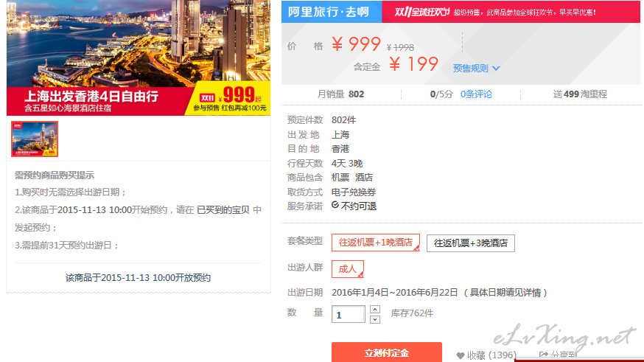644x362 pixels.
Task: Select 往返机票+3晚酒店 package option
Action: (x=471, y=243)
